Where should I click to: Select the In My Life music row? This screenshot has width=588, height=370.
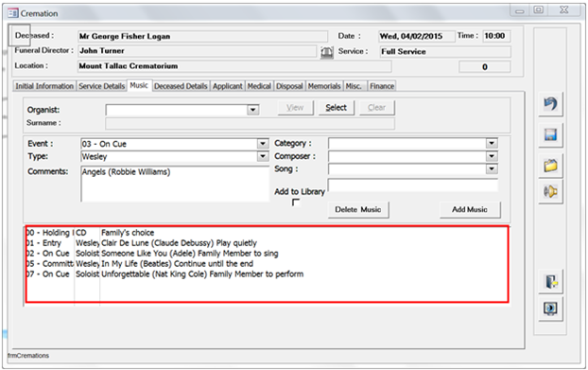(x=267, y=264)
